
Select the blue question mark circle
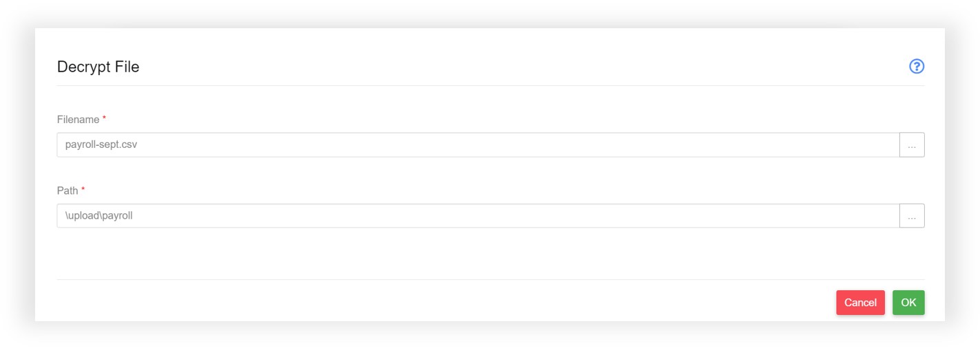tap(917, 67)
